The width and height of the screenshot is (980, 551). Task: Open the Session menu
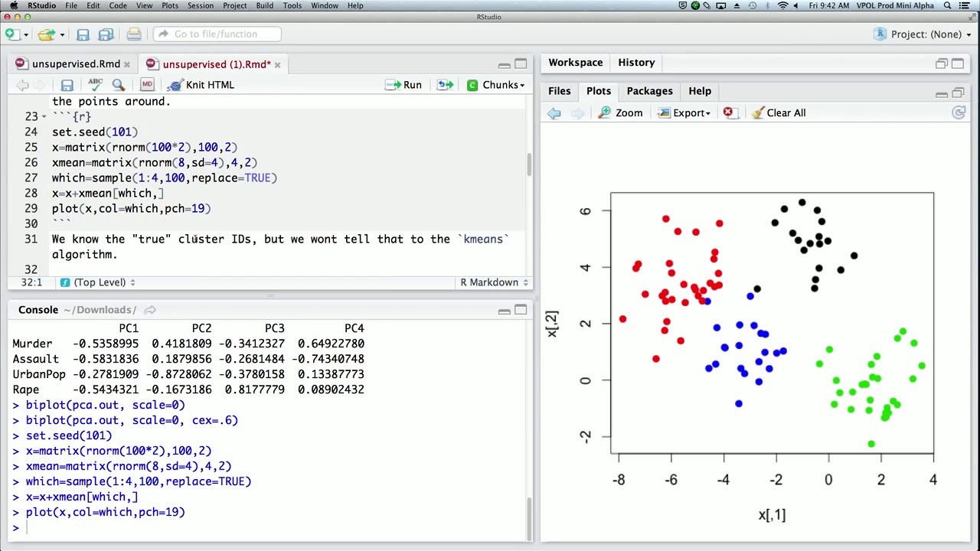[201, 5]
